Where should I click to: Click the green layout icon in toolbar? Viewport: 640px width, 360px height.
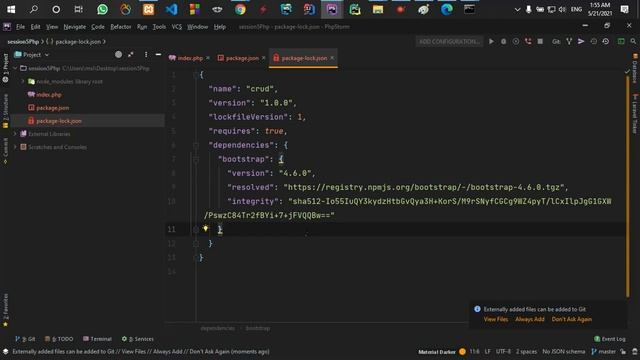click(x=621, y=41)
